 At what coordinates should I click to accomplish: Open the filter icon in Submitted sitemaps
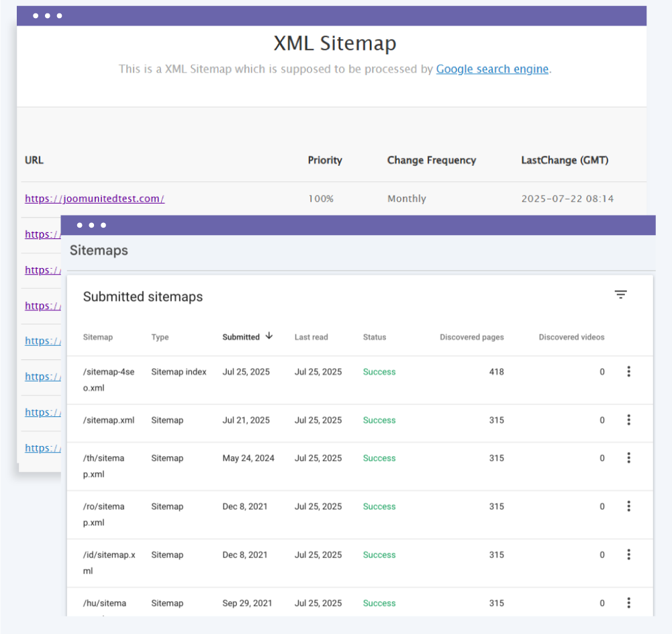[620, 295]
